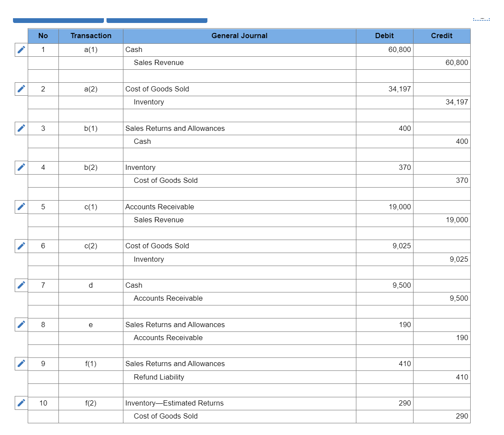This screenshot has width=504, height=435.
Task: Edit journal entry 9 pencil icon
Action: [21, 364]
